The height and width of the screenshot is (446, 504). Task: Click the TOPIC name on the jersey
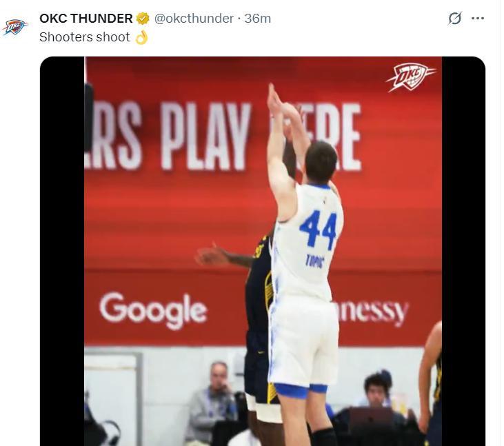tap(314, 262)
